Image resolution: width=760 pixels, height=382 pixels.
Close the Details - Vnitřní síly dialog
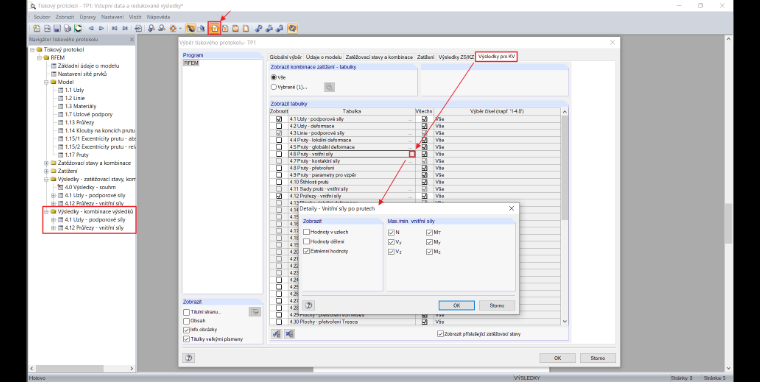(x=511, y=208)
